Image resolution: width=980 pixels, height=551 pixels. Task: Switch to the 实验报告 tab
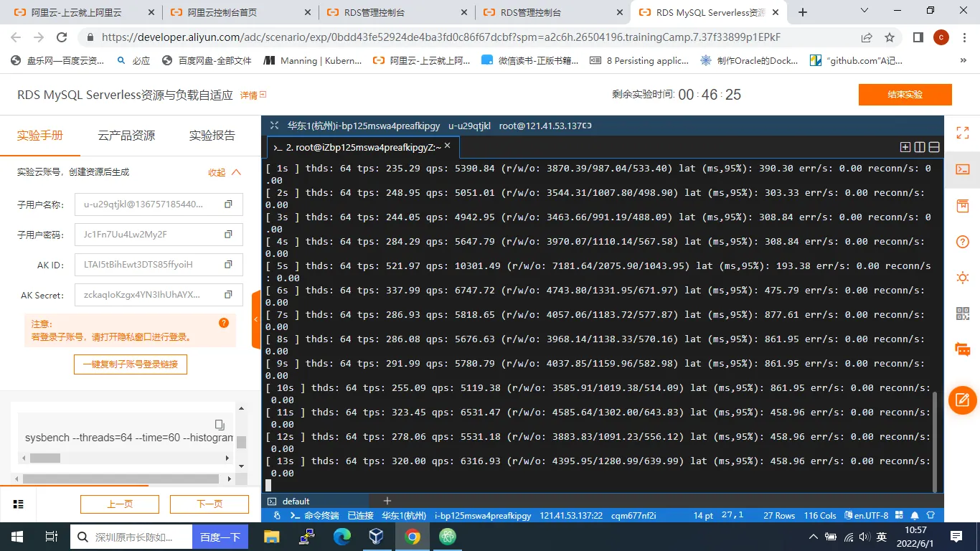[x=212, y=136]
